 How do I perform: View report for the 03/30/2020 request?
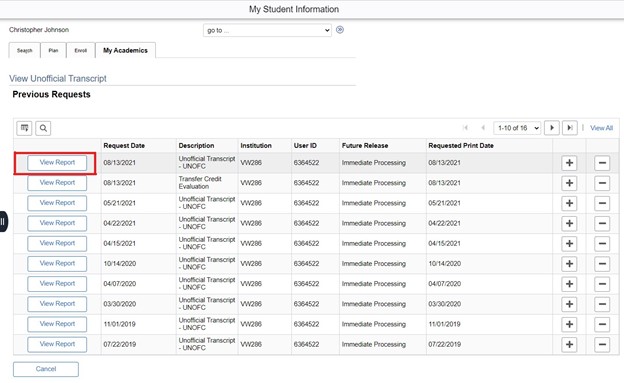[x=57, y=304]
